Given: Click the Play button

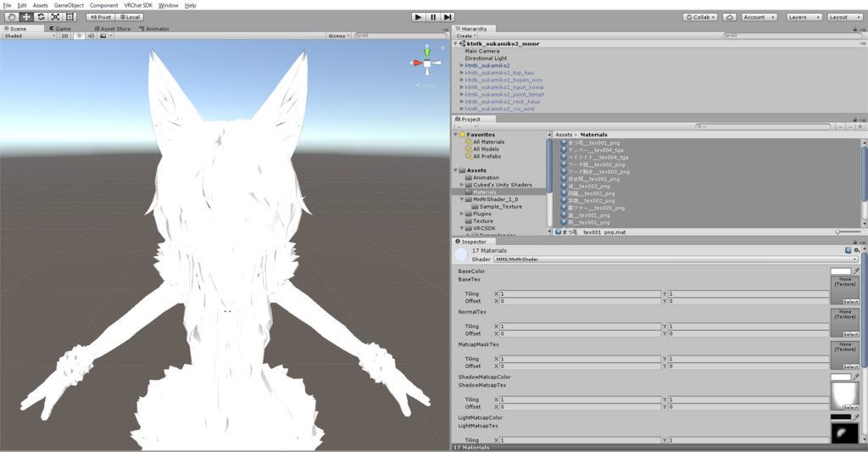Looking at the screenshot, I should point(419,17).
